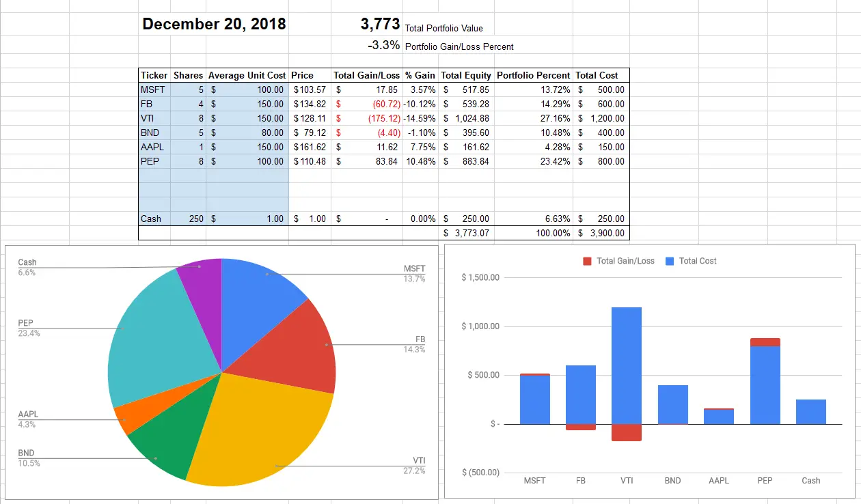Select the December 20, 2018 date cell
The image size is (861, 504).
click(x=214, y=25)
